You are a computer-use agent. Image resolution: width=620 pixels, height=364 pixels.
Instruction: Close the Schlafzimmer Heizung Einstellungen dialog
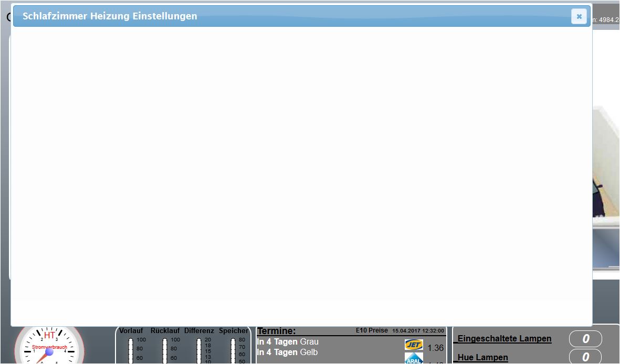(x=579, y=16)
